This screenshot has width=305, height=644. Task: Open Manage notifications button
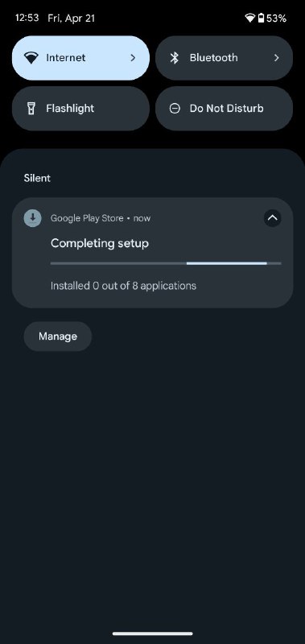click(x=57, y=336)
